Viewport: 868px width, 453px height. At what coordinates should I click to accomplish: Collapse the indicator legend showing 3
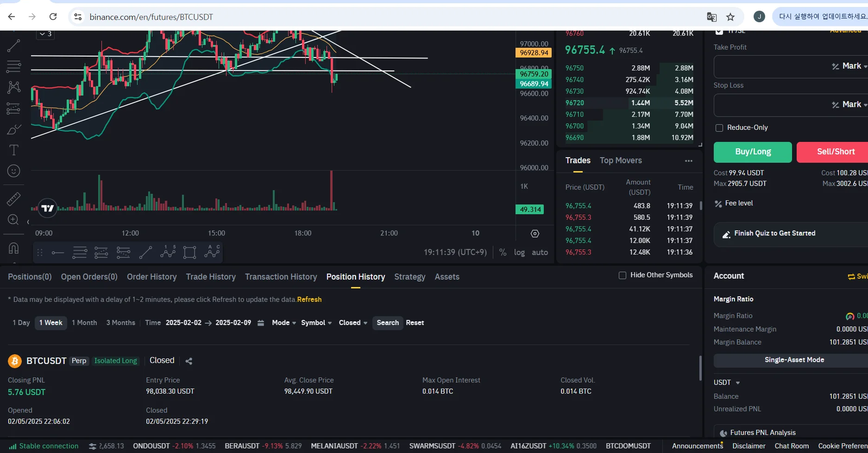tap(45, 34)
